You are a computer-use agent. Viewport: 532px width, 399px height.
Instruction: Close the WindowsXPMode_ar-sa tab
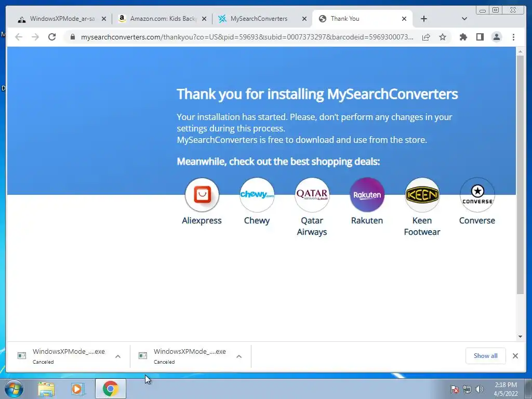(104, 19)
